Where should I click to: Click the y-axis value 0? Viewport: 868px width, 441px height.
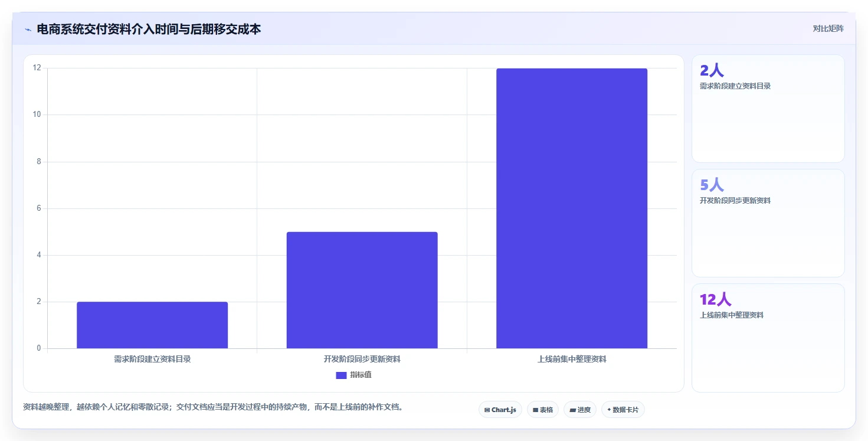tap(39, 348)
